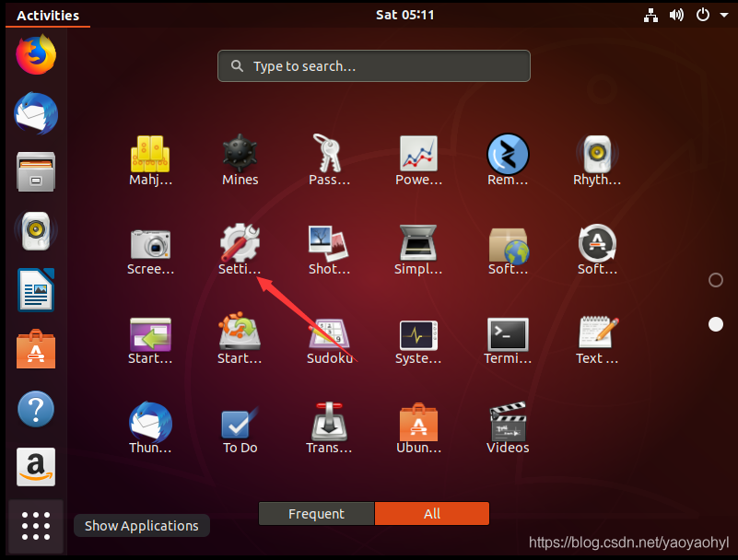Click the network status icon

click(650, 15)
